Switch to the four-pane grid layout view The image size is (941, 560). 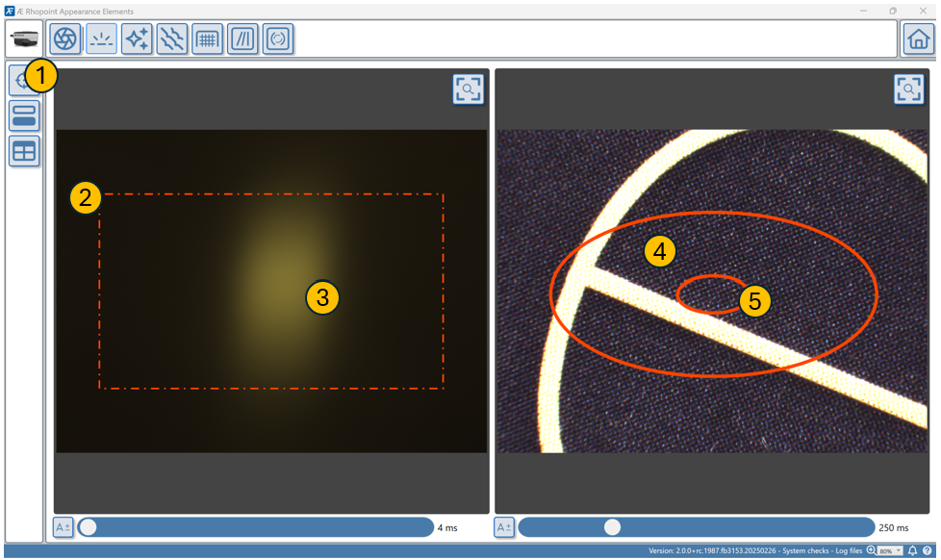[24, 151]
